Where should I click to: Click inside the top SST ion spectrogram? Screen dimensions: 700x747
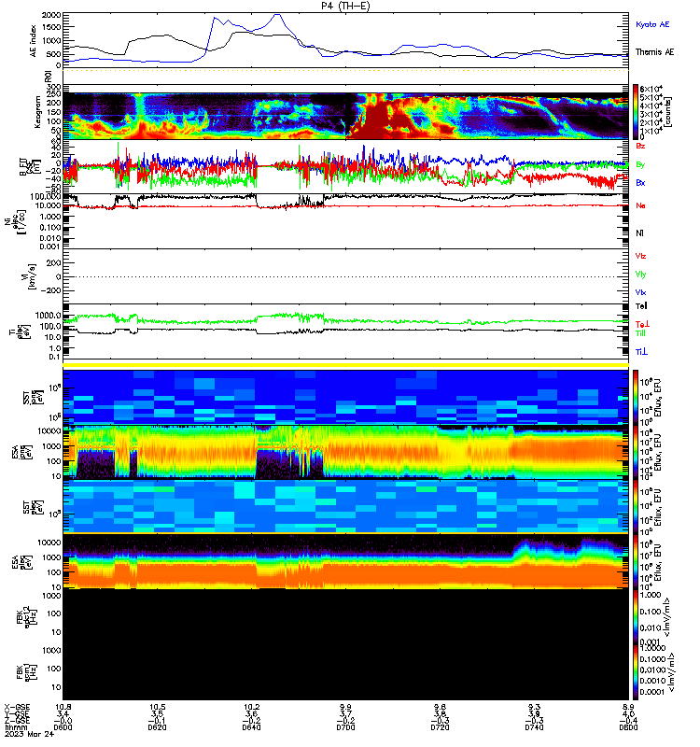[x=345, y=397]
